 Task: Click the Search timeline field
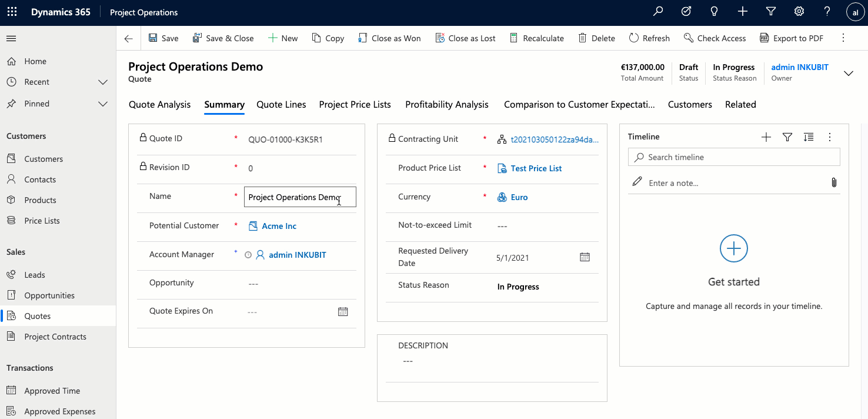pos(734,157)
